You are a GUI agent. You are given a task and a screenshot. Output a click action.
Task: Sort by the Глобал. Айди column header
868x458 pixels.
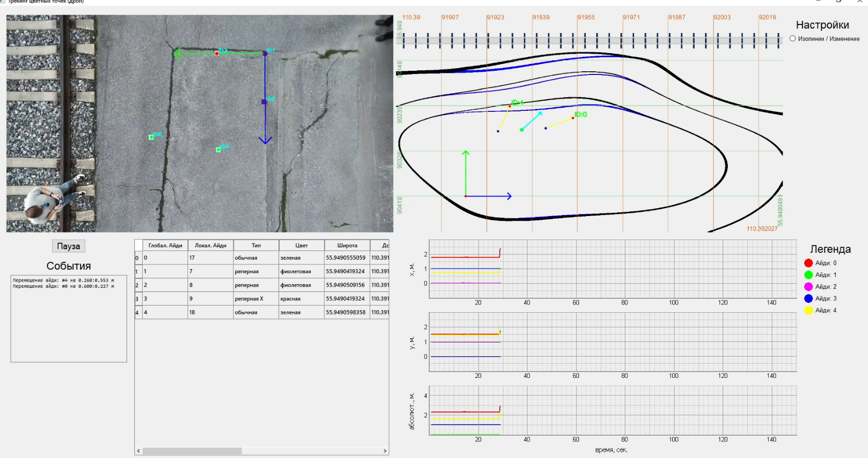coord(166,246)
